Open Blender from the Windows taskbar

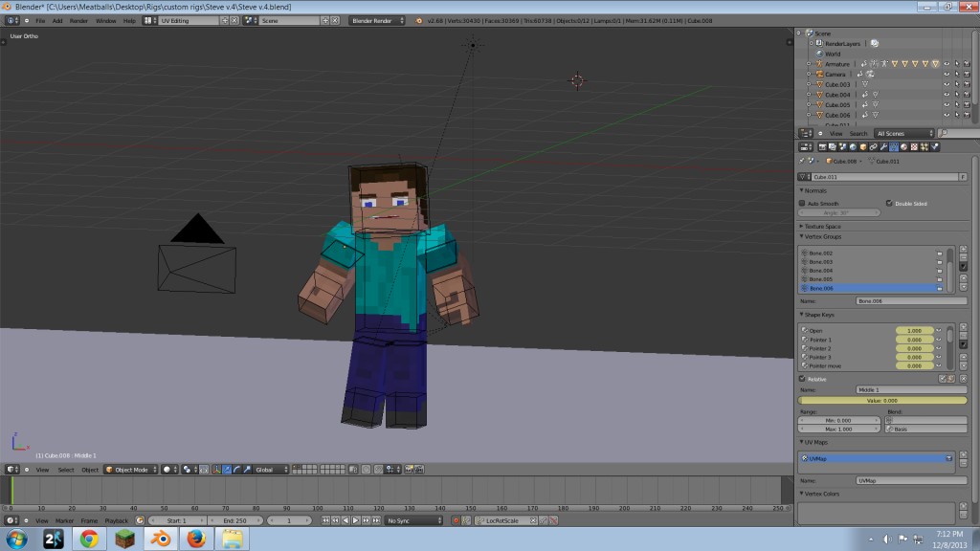click(x=159, y=539)
